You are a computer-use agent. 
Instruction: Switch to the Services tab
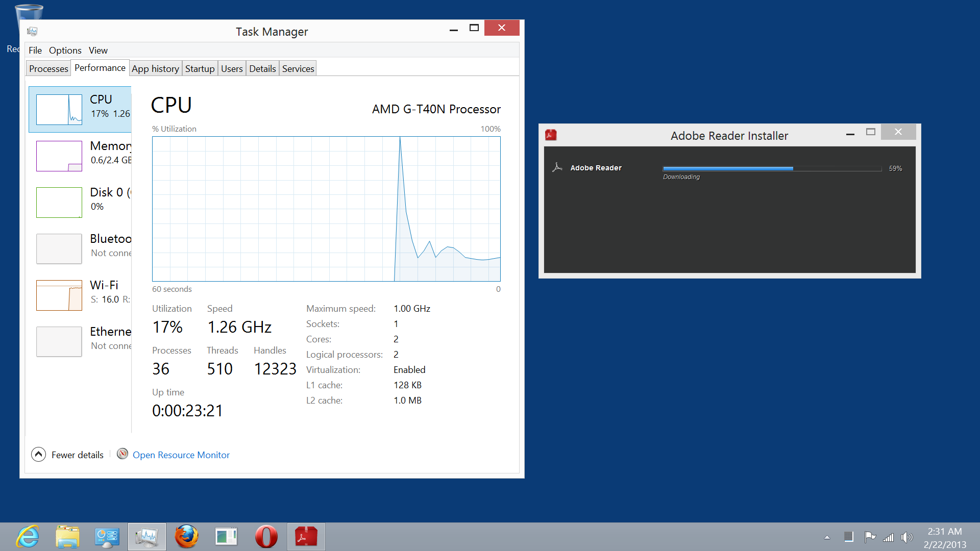tap(298, 68)
